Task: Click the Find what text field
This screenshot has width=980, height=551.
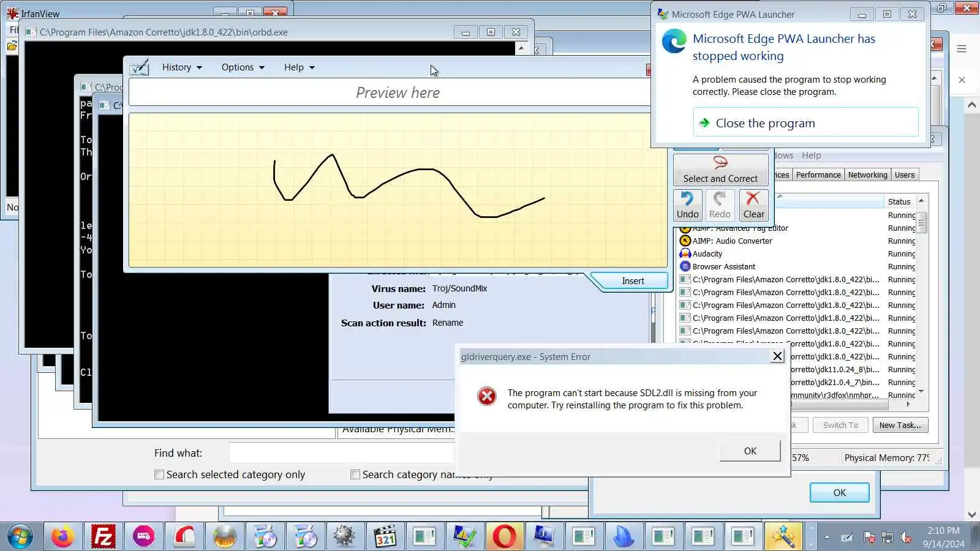Action: 342,453
